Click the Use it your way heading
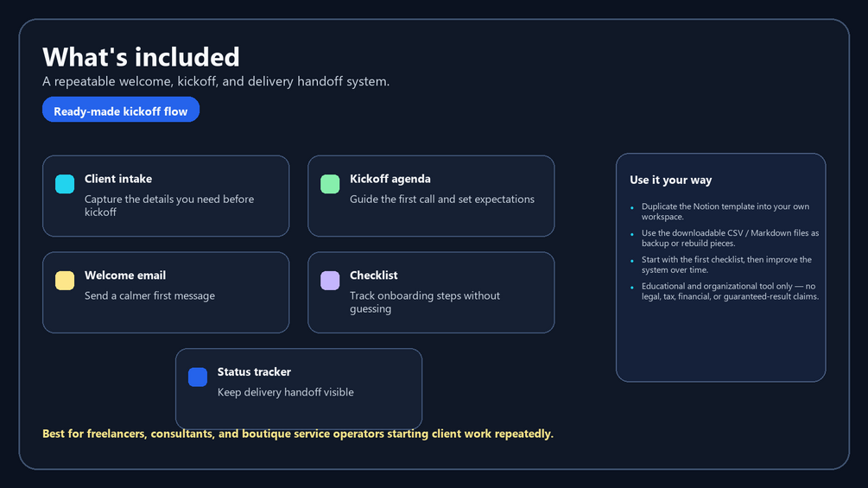 pyautogui.click(x=671, y=180)
